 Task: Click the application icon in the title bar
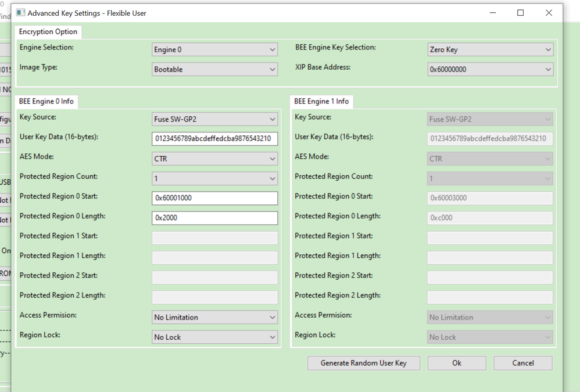[x=20, y=13]
